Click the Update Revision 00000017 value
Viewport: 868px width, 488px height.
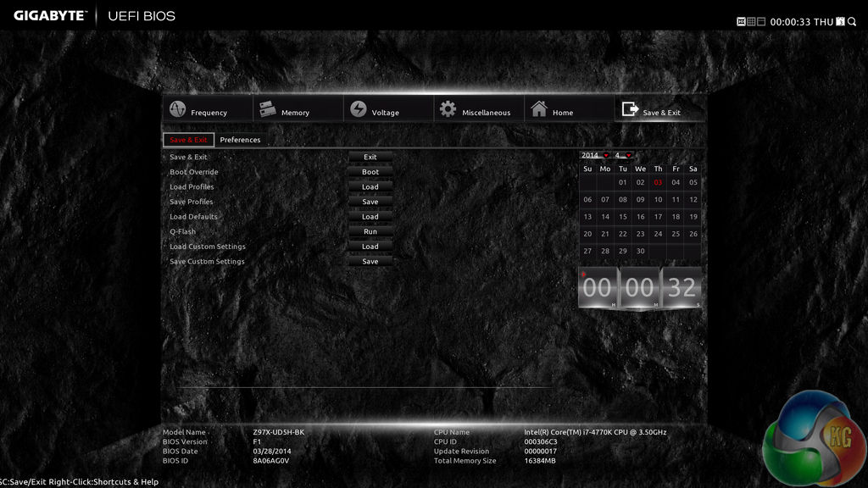[540, 451]
